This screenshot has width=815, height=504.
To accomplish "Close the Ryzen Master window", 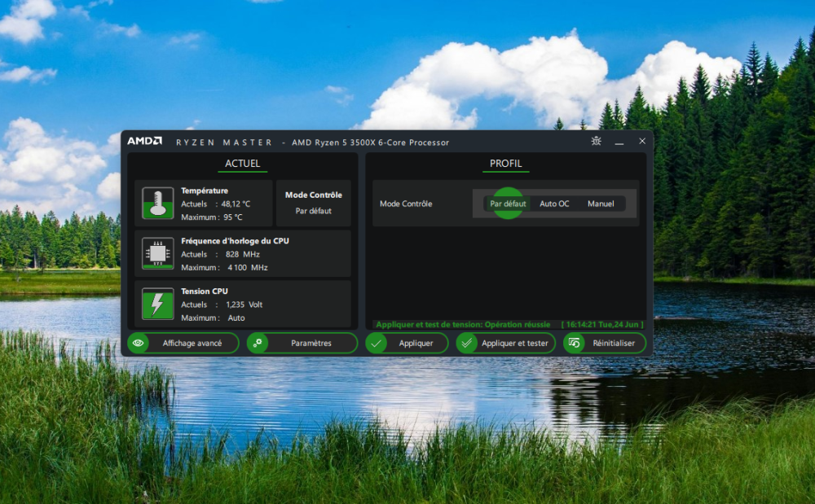I will tap(642, 141).
